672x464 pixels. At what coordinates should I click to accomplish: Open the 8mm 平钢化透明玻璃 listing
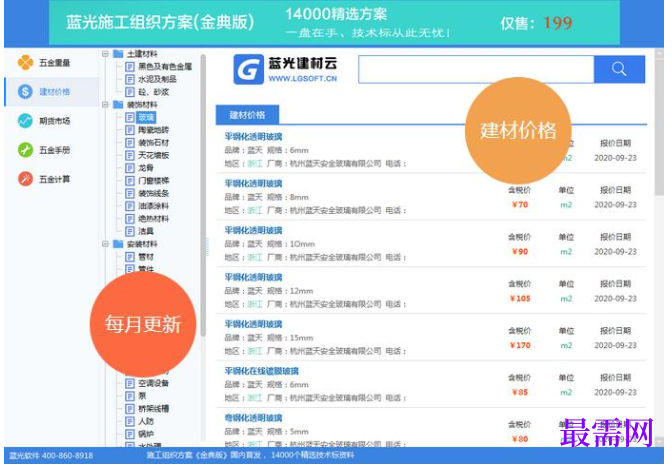click(x=253, y=183)
